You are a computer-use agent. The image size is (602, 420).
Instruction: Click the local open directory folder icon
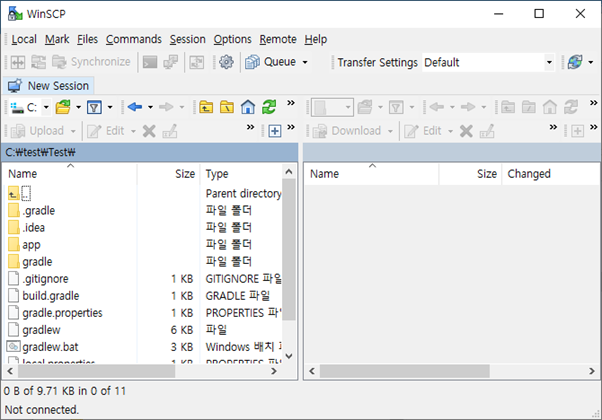tap(63, 107)
